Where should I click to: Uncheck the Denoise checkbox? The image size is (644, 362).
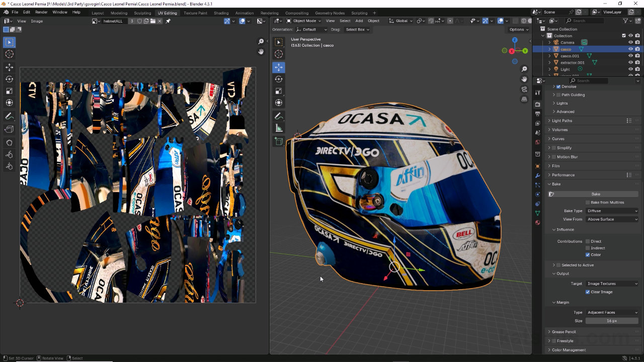[x=558, y=86]
